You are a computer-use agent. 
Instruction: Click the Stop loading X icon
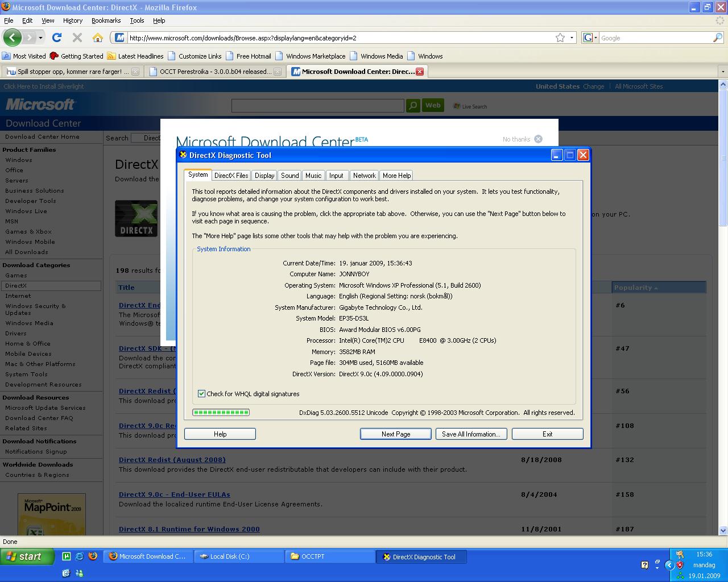(77, 38)
